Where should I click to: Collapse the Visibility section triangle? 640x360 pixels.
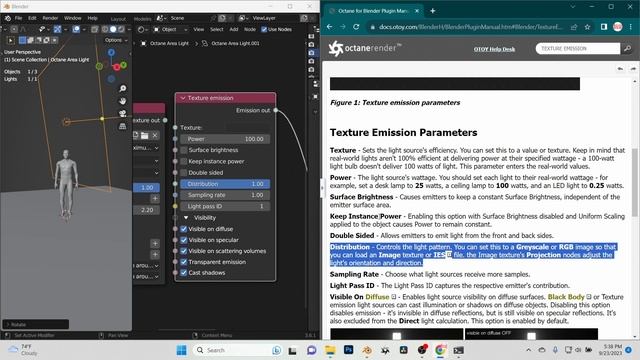(x=186, y=218)
